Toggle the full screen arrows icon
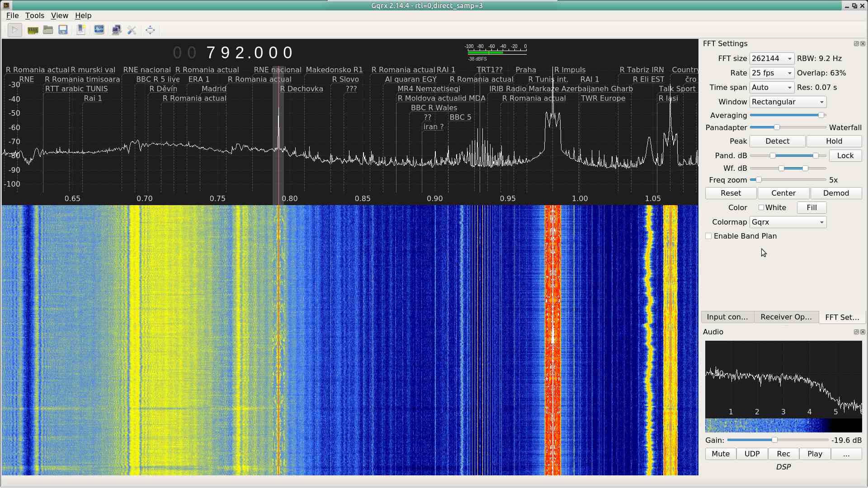This screenshot has height=488, width=868. click(x=150, y=30)
